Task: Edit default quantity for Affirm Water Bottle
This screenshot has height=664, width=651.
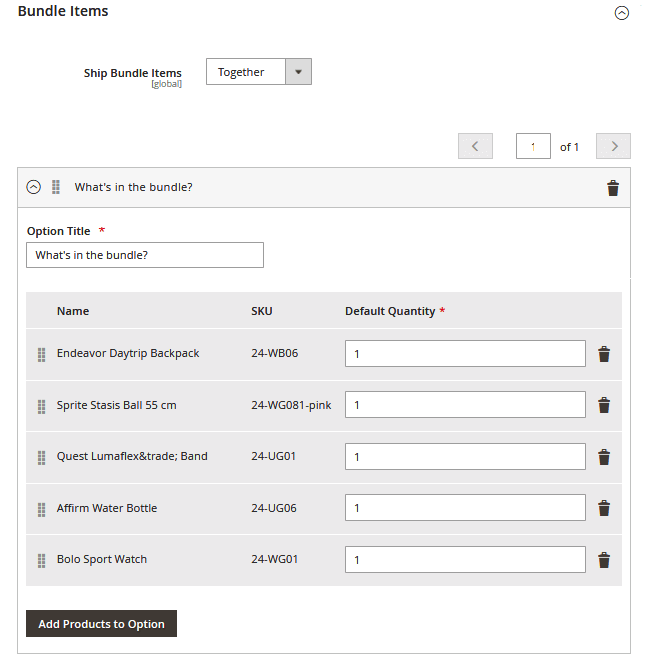Action: point(465,508)
